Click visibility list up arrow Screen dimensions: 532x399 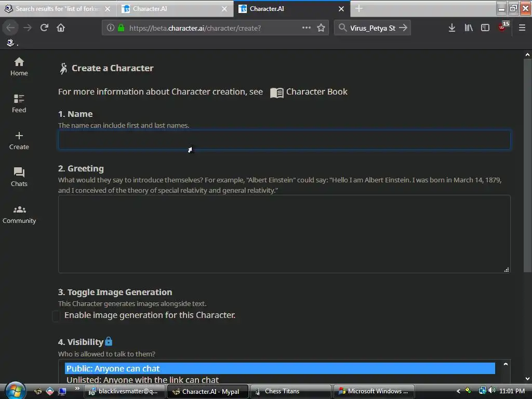coord(506,364)
